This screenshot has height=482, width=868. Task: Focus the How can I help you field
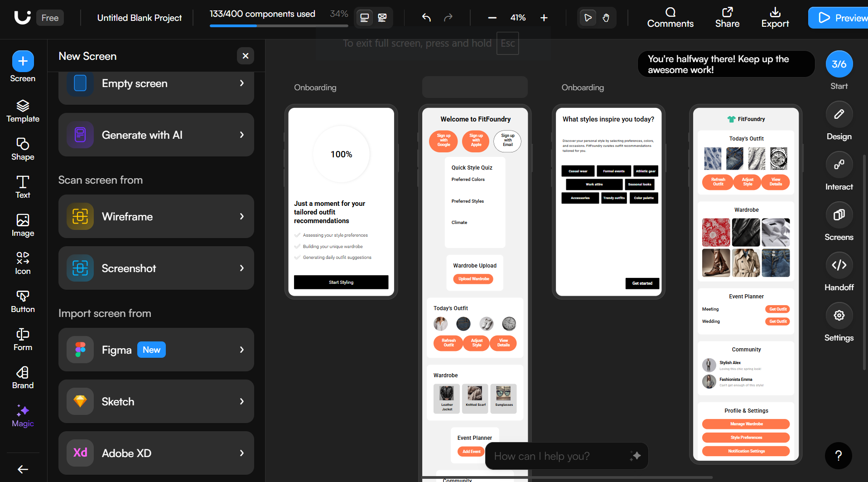pyautogui.click(x=566, y=456)
